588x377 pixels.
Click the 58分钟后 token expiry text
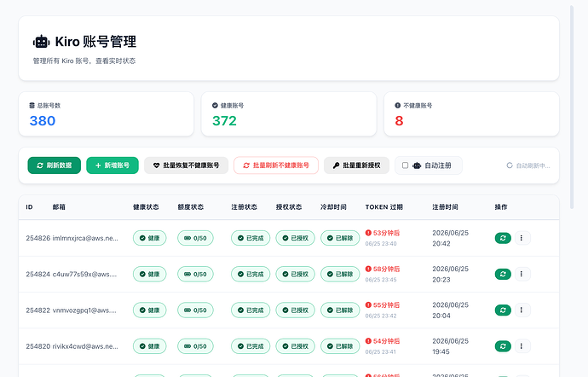tap(386, 269)
